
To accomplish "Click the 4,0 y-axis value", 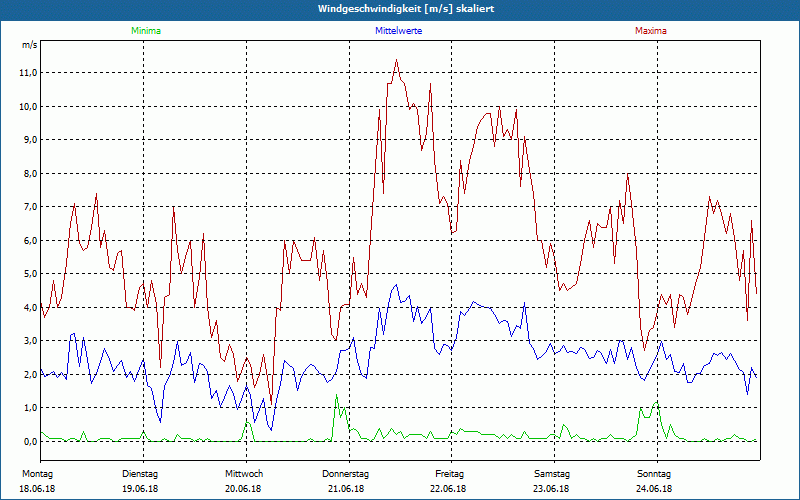I will click(x=31, y=307).
